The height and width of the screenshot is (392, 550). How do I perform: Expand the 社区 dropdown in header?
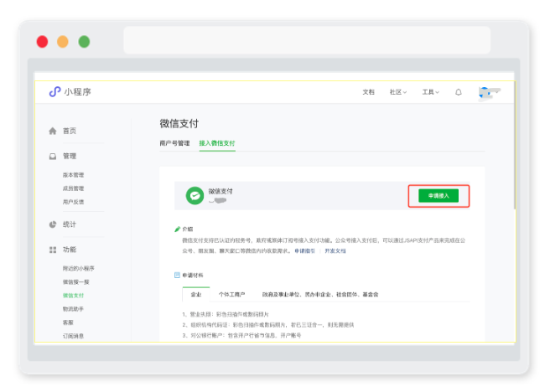click(x=397, y=92)
